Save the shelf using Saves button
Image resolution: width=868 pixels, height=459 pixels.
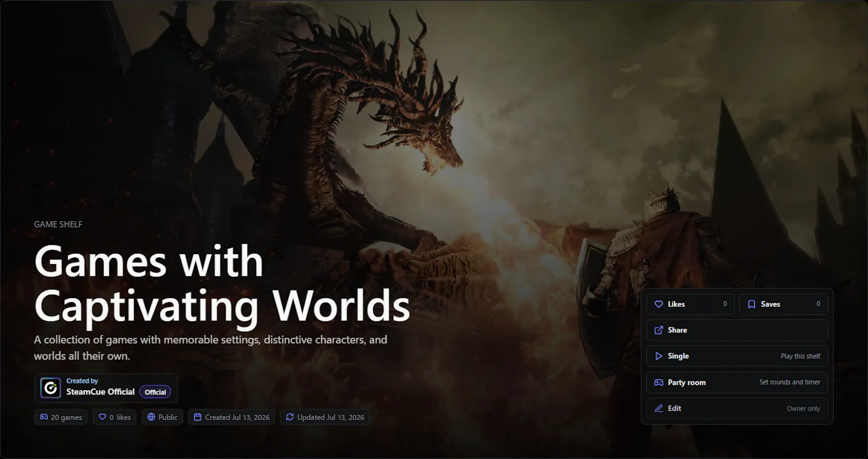(783, 304)
